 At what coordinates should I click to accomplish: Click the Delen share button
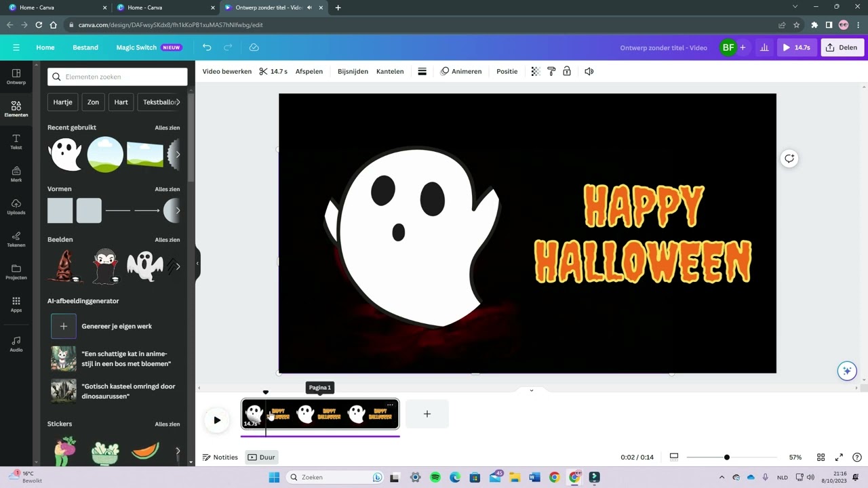tap(842, 47)
